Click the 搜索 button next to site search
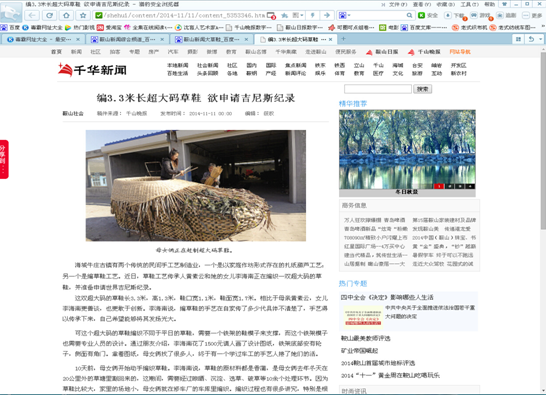Viewport: 546px width, 396px height. coord(423,89)
